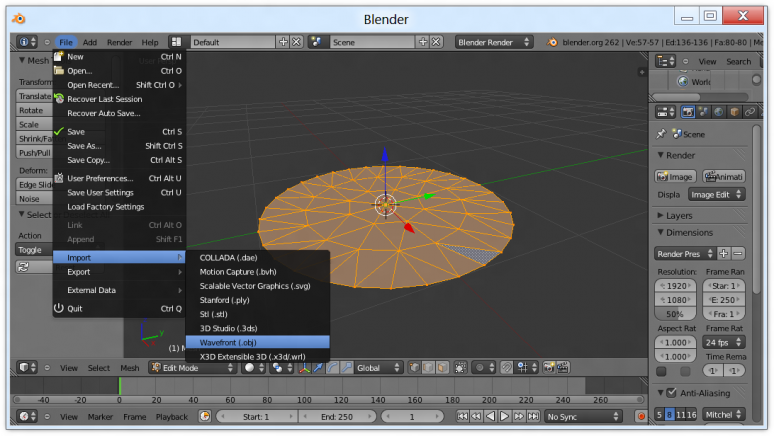Add a new screen layout with the plus icon
Image resolution: width=774 pixels, height=436 pixels.
[x=283, y=42]
